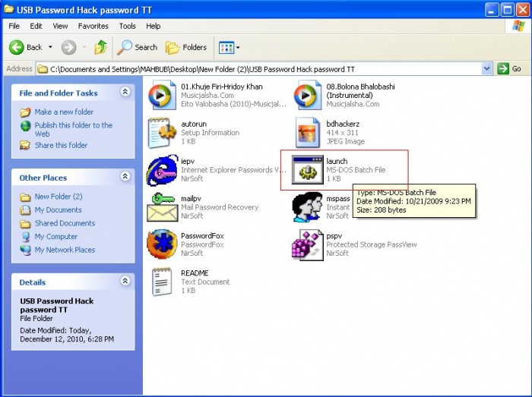
Task: Click the Windows flag logo
Action: (518, 26)
